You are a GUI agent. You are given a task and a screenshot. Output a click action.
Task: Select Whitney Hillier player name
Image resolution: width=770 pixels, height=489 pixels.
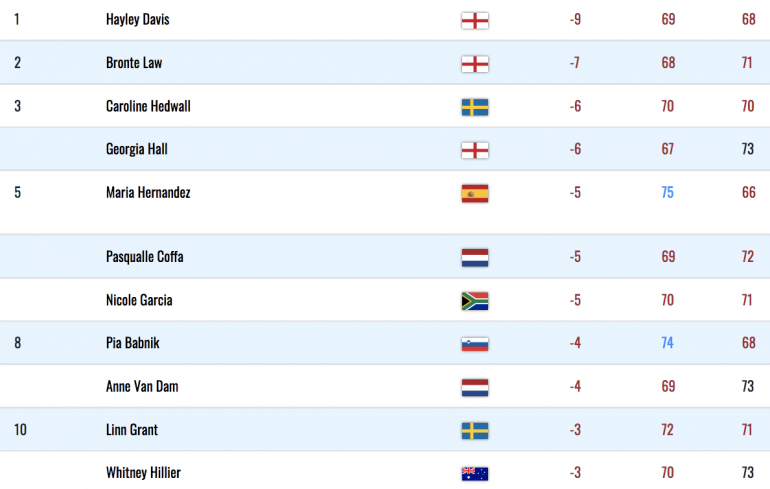(x=143, y=473)
